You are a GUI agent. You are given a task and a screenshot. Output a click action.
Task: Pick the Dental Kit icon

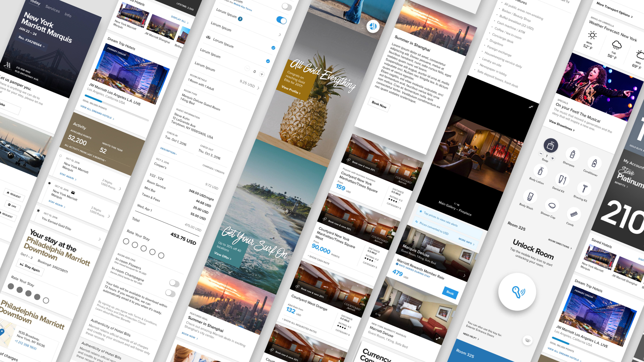562,180
